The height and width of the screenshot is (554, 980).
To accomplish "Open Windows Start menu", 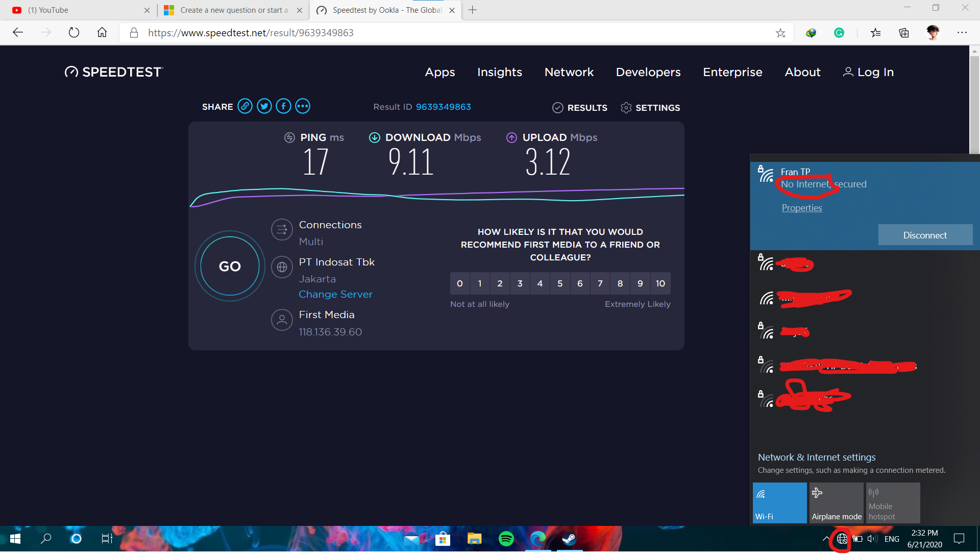I will pos(15,539).
